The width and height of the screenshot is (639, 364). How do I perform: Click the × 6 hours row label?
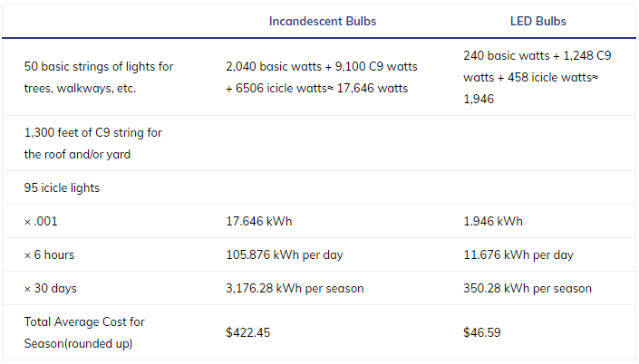(52, 254)
